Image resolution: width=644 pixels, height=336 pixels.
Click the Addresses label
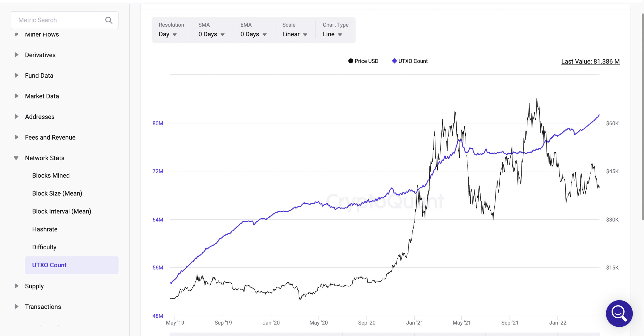(x=40, y=117)
